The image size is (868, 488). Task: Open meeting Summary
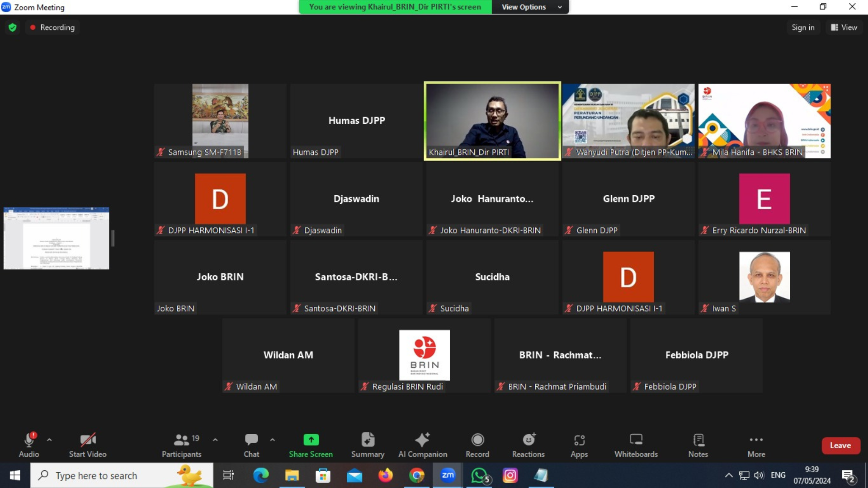point(368,445)
